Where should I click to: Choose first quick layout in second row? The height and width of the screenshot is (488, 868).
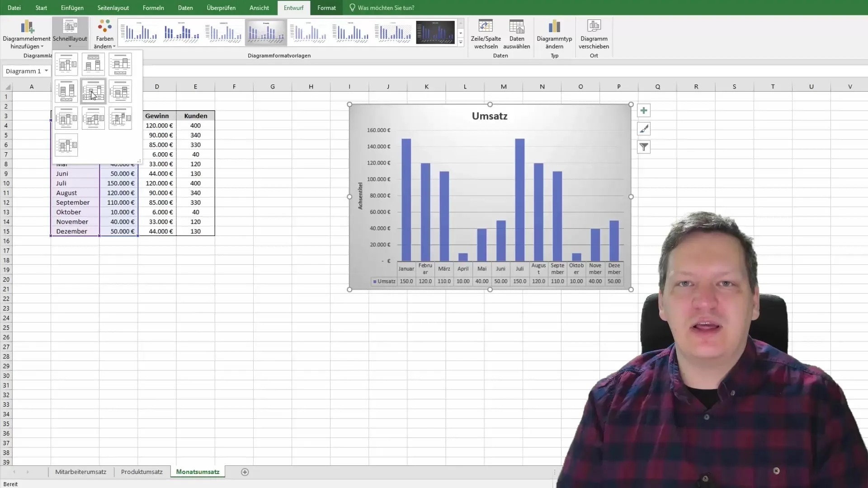tap(66, 91)
